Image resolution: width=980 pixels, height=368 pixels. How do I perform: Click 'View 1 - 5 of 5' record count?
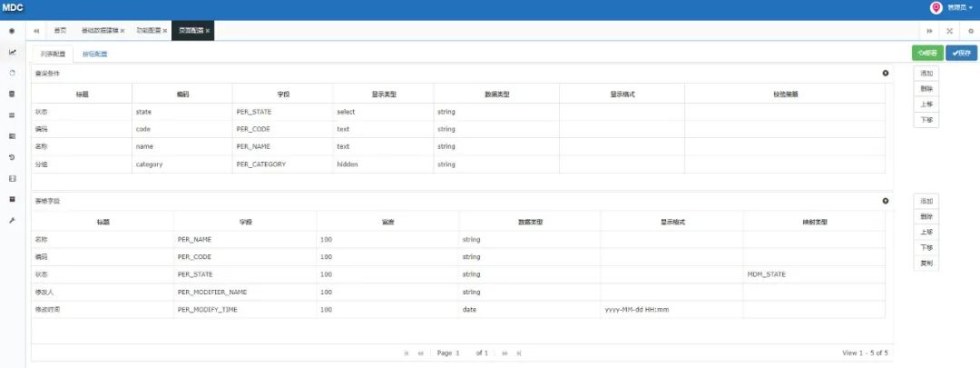click(865, 353)
